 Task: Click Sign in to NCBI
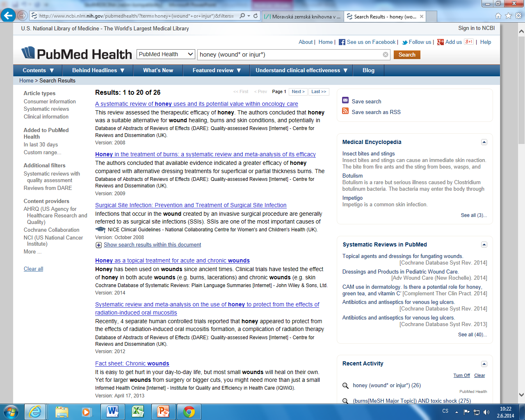(476, 28)
